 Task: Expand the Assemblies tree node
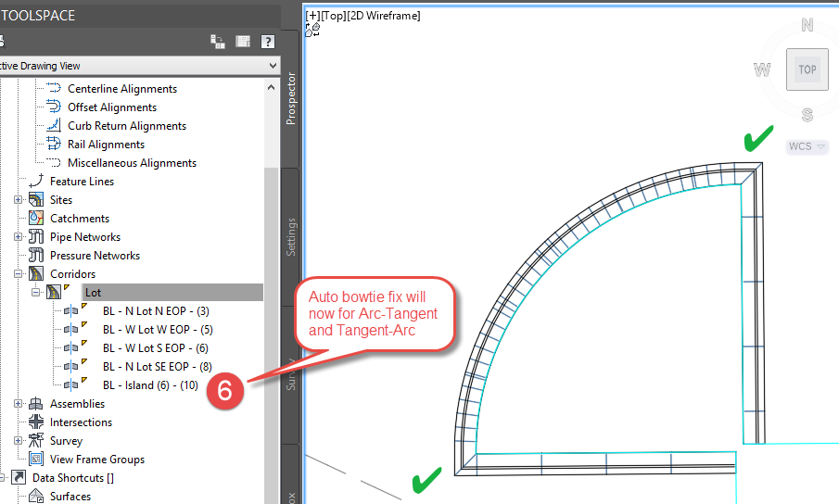click(x=19, y=404)
